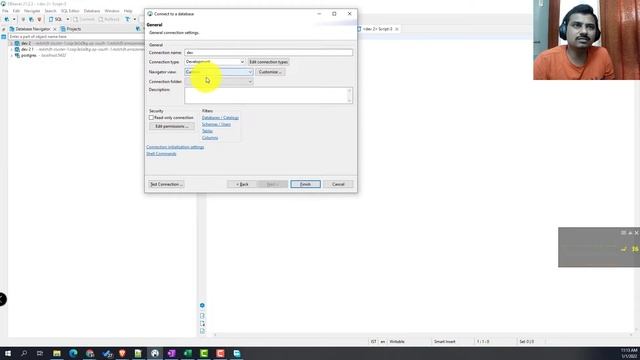Image resolution: width=640 pixels, height=360 pixels.
Task: Click the Reconnect toolbar icon
Action: (31, 19)
